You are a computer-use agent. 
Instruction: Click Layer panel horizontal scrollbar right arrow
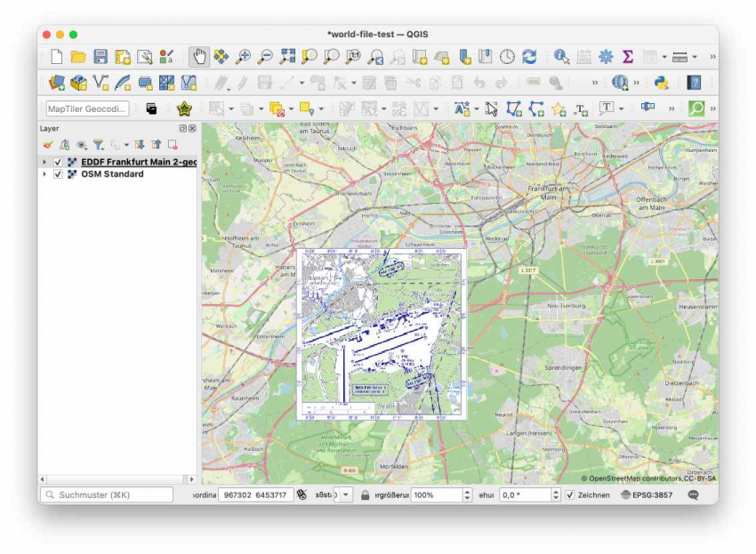[192, 479]
